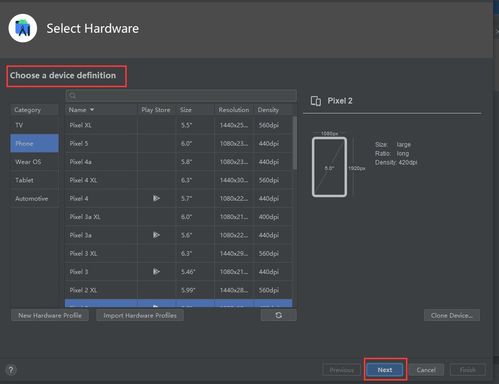Click the Clone Device button
This screenshot has height=384, width=499.
(452, 315)
